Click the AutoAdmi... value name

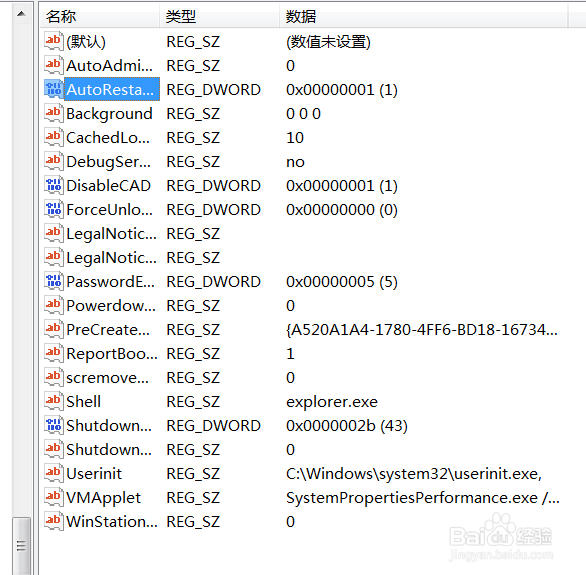pyautogui.click(x=110, y=66)
